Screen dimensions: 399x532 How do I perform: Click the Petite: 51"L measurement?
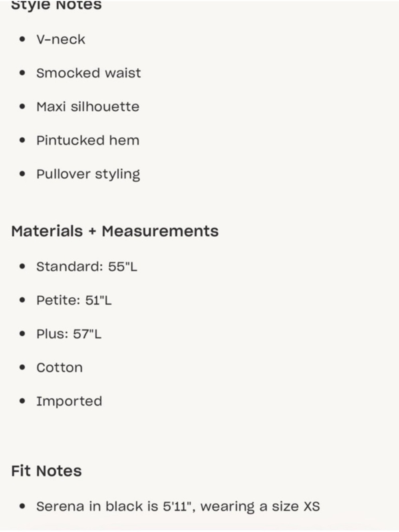click(x=74, y=300)
